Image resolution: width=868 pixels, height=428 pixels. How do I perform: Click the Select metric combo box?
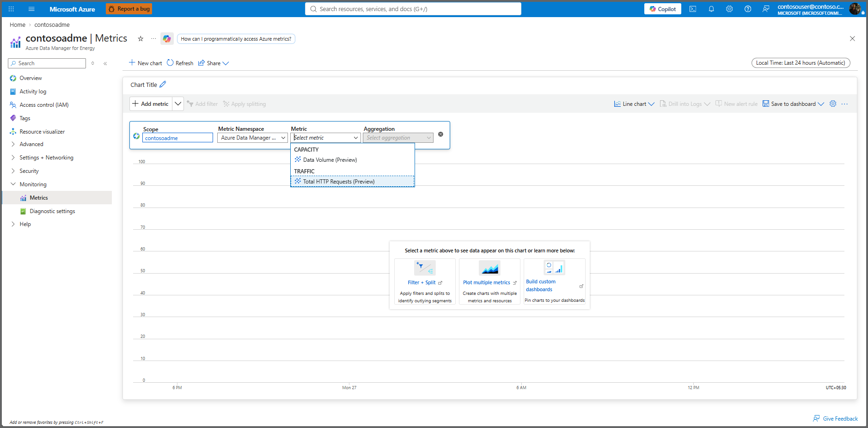[x=325, y=138]
